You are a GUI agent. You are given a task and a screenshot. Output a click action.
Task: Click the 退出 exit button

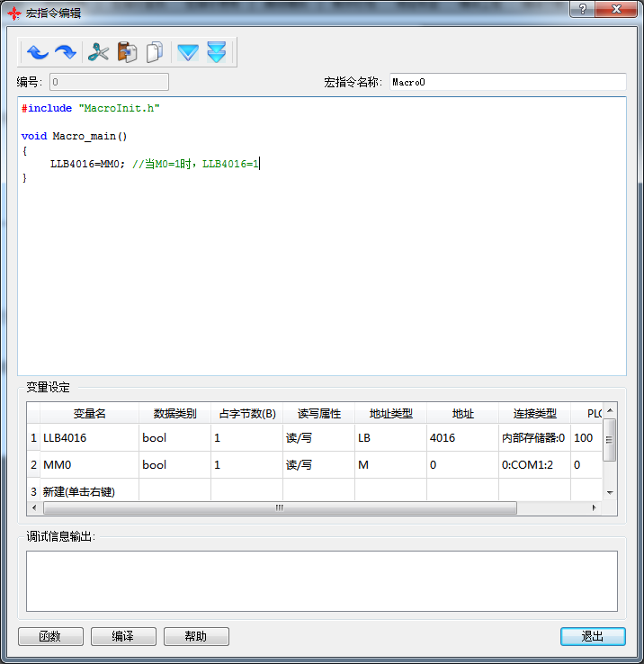592,636
